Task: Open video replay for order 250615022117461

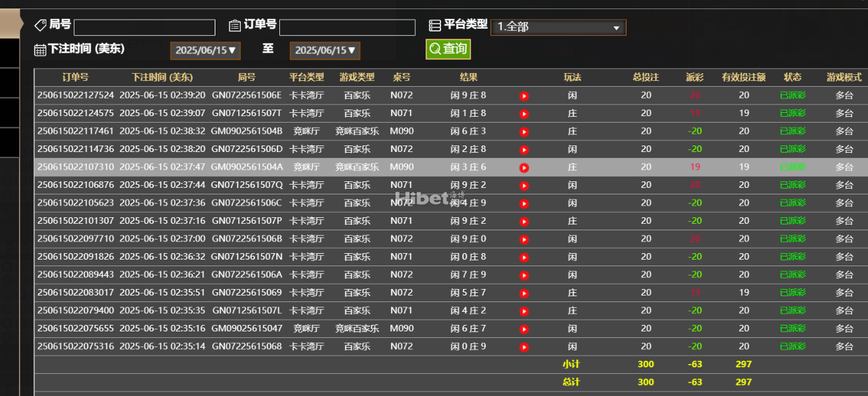Action: click(523, 132)
